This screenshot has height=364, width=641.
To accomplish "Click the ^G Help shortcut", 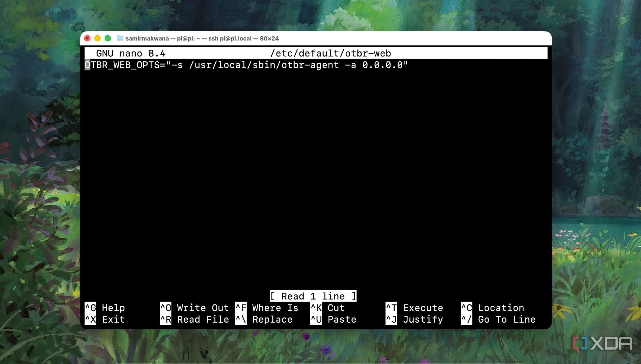I will click(x=105, y=308).
